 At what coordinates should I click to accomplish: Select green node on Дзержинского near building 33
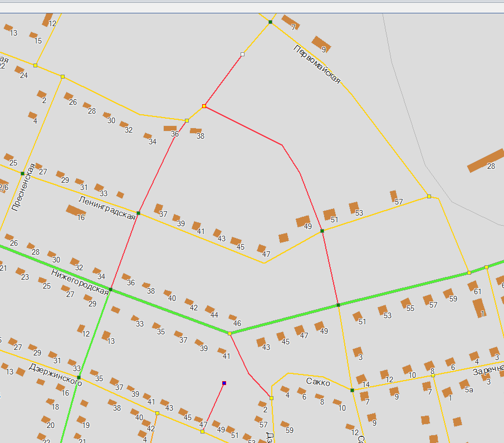(79, 378)
